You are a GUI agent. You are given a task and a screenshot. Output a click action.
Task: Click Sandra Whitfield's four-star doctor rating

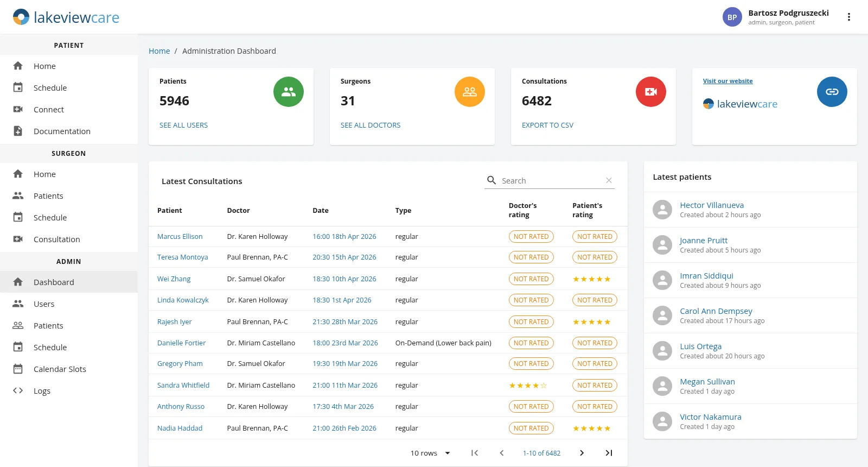528,386
